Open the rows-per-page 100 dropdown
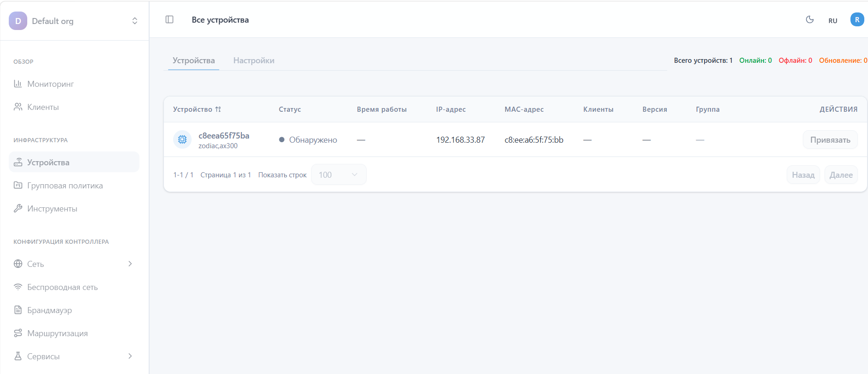This screenshot has height=374, width=868. point(338,175)
